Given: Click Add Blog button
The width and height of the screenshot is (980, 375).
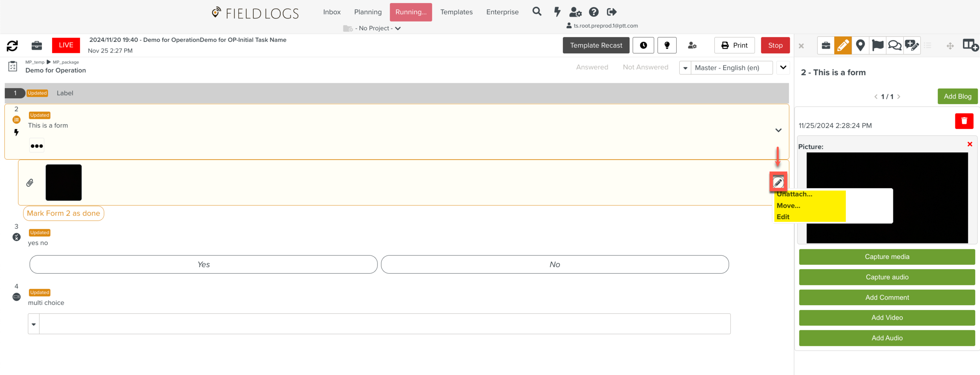Looking at the screenshot, I should point(957,96).
